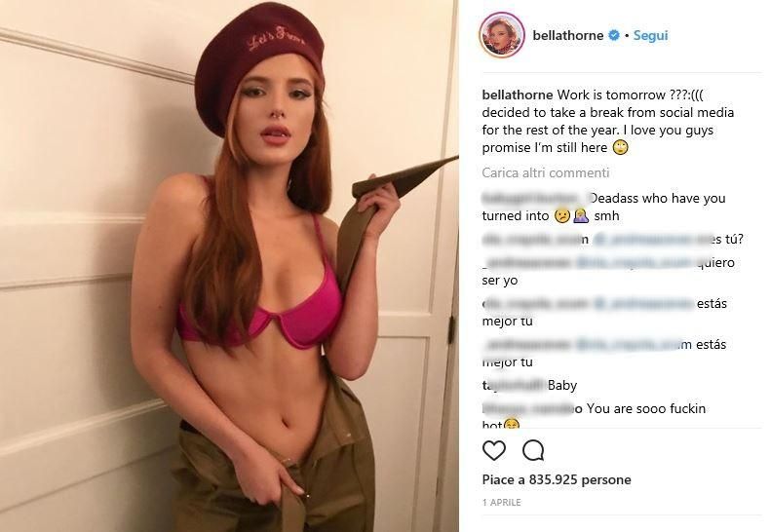Click the facepalm emoji before 'smh'
Screen dimensions: 770x532
click(581, 216)
